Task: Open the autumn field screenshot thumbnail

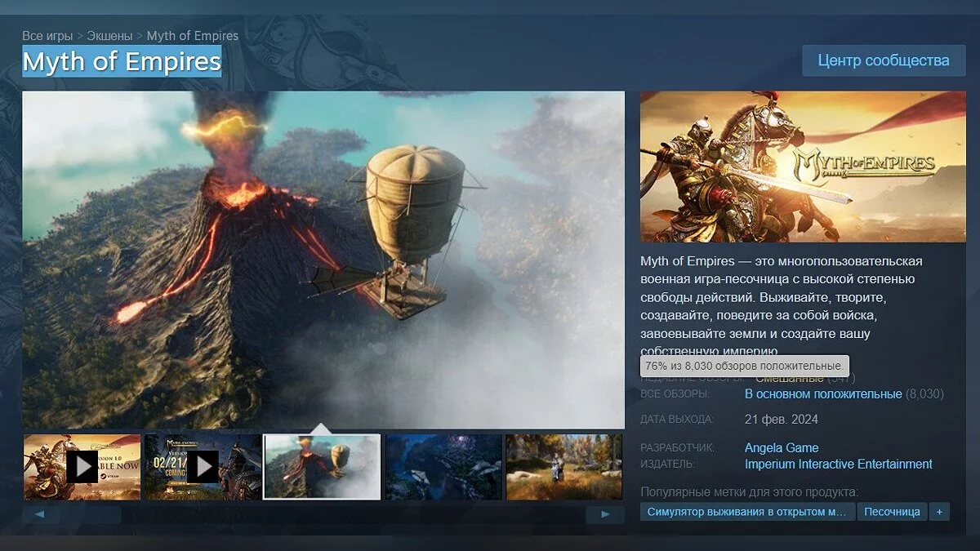Action: [564, 467]
